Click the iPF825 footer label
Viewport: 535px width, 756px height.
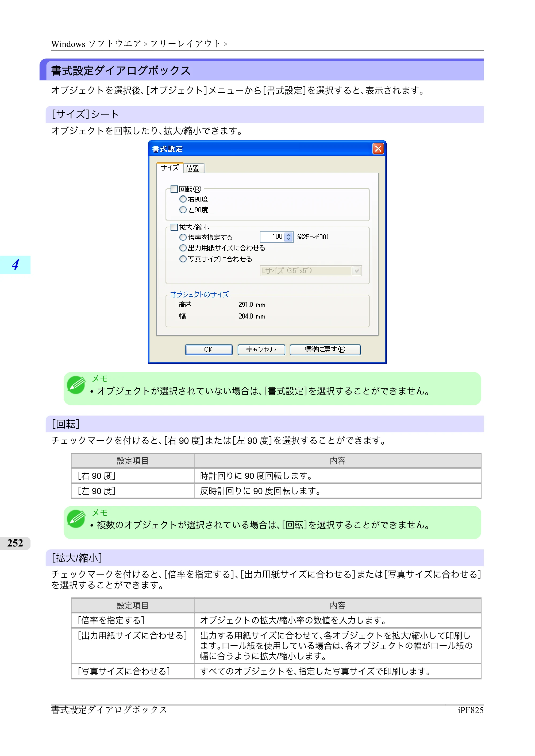click(x=471, y=710)
